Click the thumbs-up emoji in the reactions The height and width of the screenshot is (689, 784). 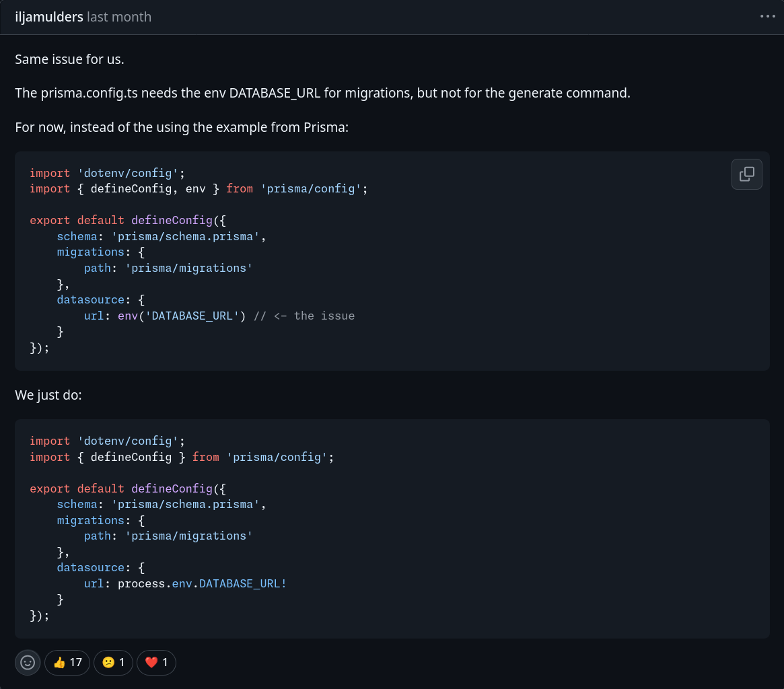[x=60, y=662]
